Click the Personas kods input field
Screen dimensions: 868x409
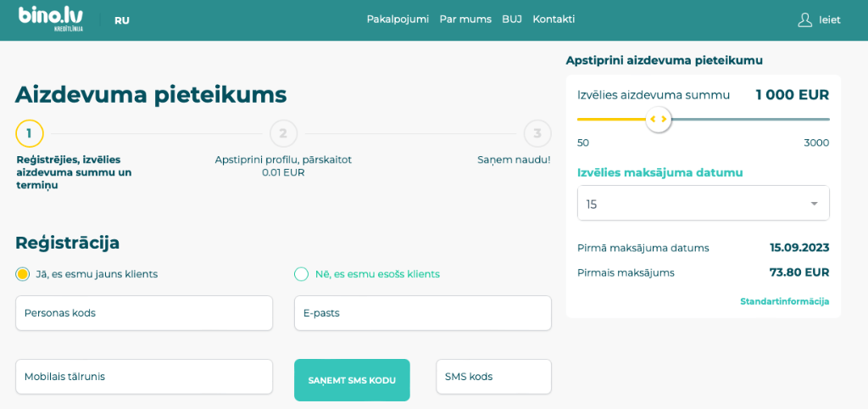click(144, 313)
